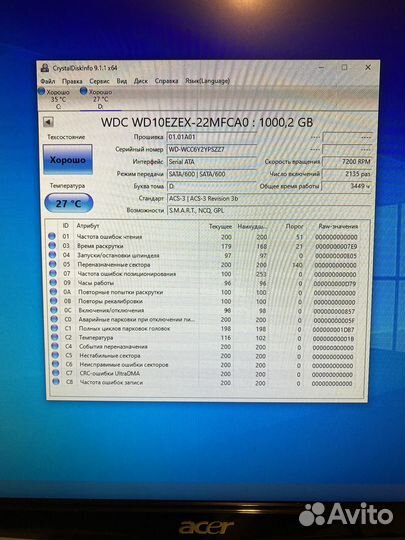This screenshot has width=405, height=540.
Task: Click the status dot for attribute C6
Action: click(55, 364)
